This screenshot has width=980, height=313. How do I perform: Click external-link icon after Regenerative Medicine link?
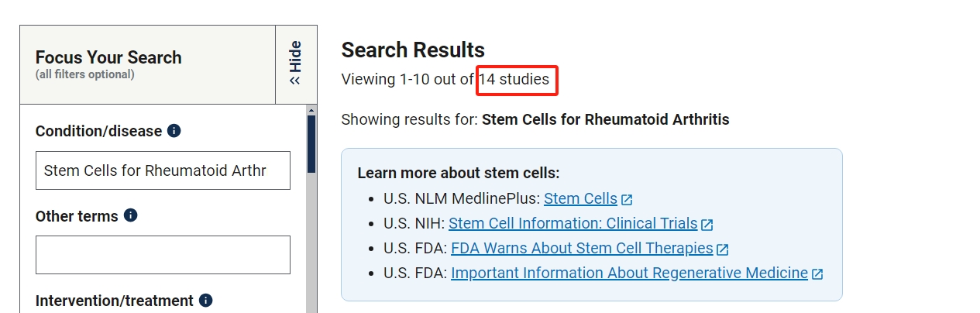click(817, 274)
